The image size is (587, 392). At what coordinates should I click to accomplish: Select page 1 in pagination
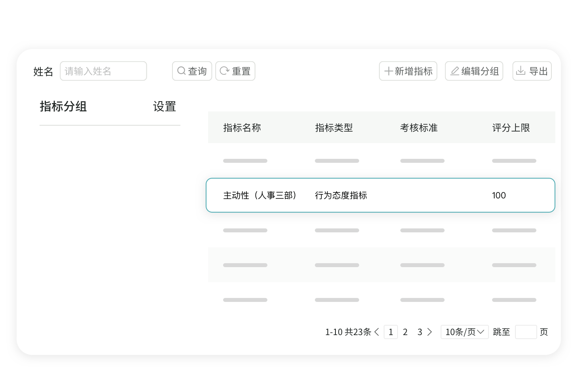(391, 332)
